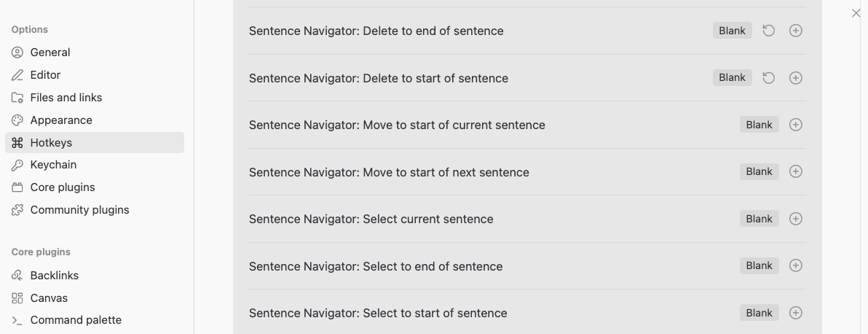Add hotkey for Delete to start of sentence
The image size is (868, 334).
(x=796, y=78)
